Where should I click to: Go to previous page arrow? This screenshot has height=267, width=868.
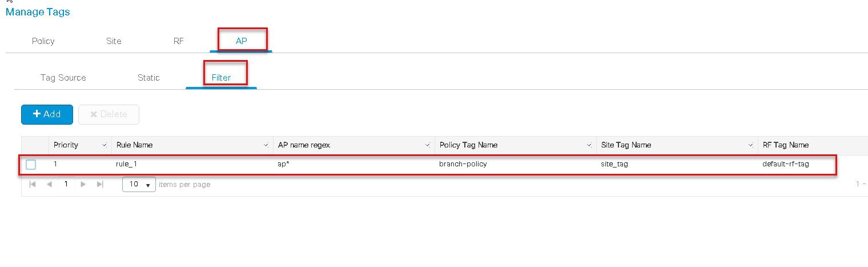click(49, 184)
